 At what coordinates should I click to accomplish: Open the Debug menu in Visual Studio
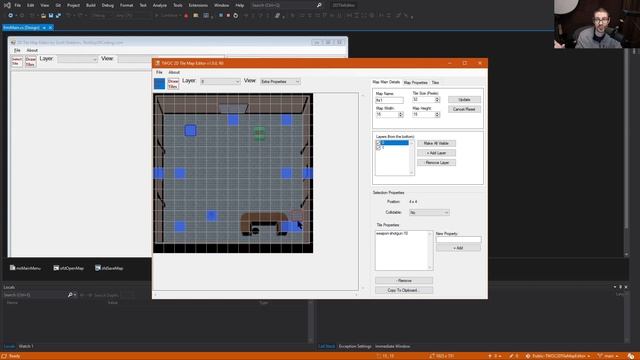pos(108,5)
